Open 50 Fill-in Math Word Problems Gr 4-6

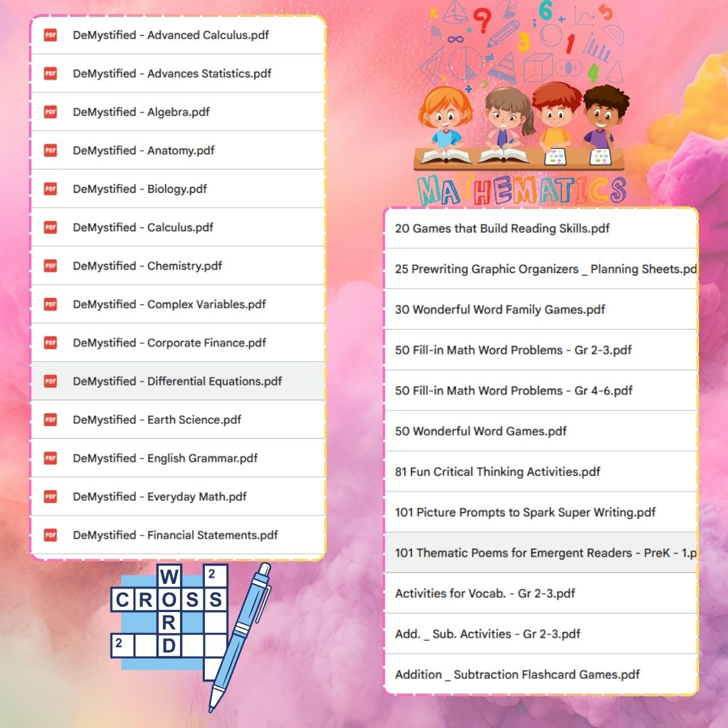[x=514, y=390]
